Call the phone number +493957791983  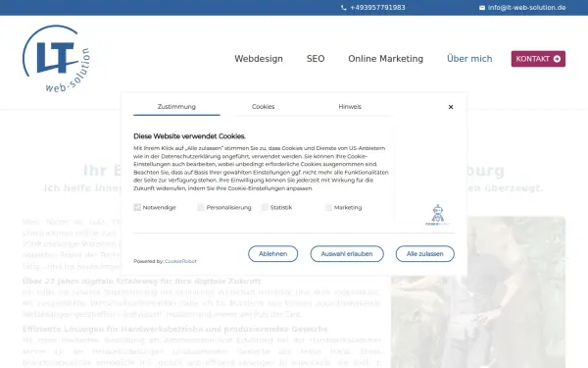click(x=377, y=8)
